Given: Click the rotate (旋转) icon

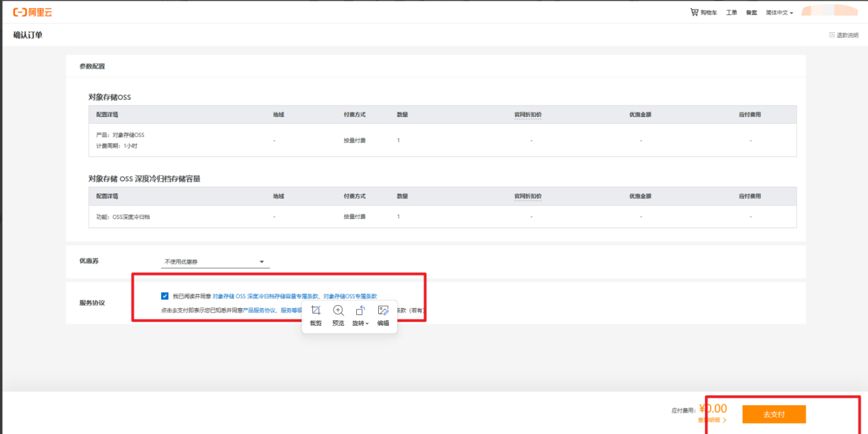Looking at the screenshot, I should pos(360,310).
